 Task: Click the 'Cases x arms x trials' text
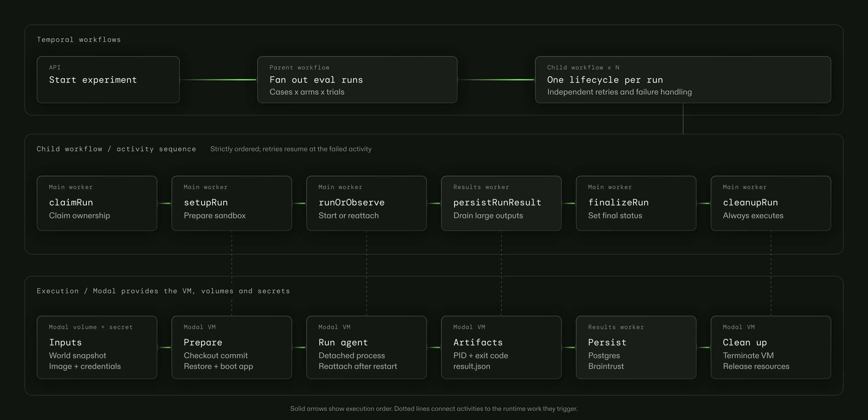click(x=307, y=92)
